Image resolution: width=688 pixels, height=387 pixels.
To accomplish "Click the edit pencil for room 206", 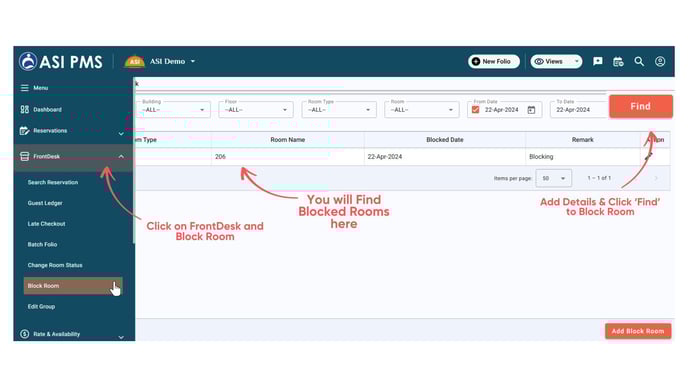I will click(x=649, y=156).
